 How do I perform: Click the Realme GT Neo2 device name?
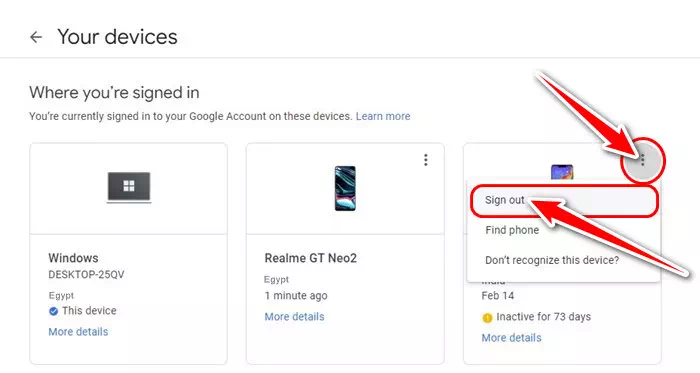pos(311,258)
